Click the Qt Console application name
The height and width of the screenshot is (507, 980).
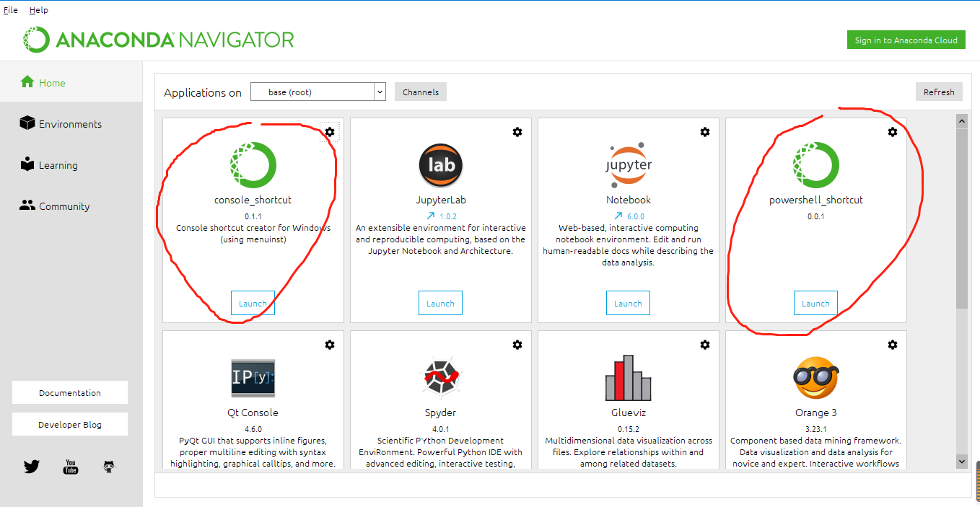[253, 413]
